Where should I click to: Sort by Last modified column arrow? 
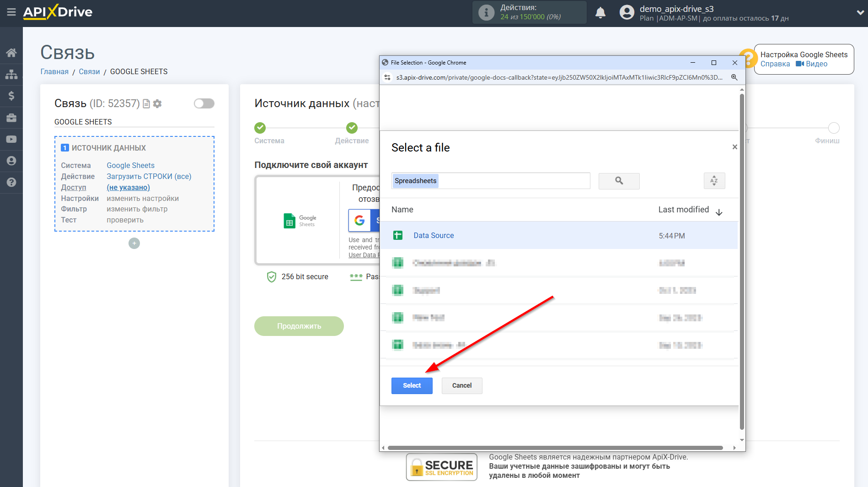(x=718, y=212)
